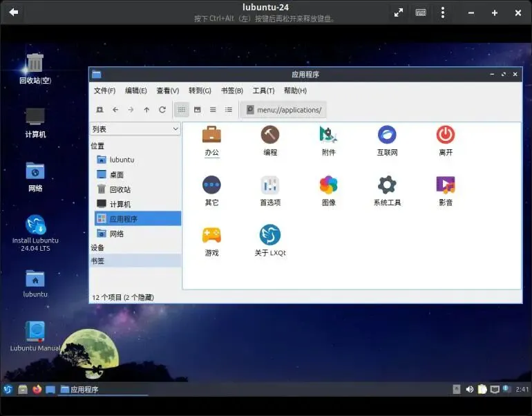Image resolution: width=532 pixels, height=416 pixels.
Task: Open the 查看(V) menu
Action: point(168,91)
